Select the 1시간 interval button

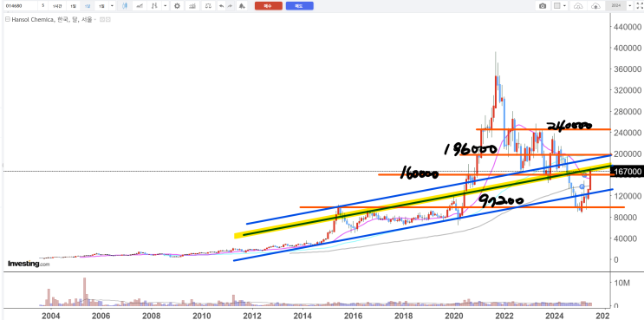click(x=57, y=6)
